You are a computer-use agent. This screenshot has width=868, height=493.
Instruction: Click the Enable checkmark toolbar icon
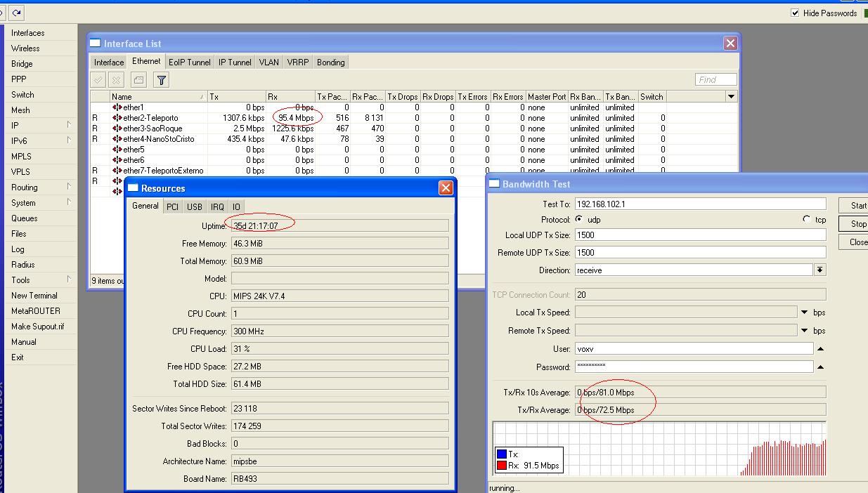click(98, 80)
